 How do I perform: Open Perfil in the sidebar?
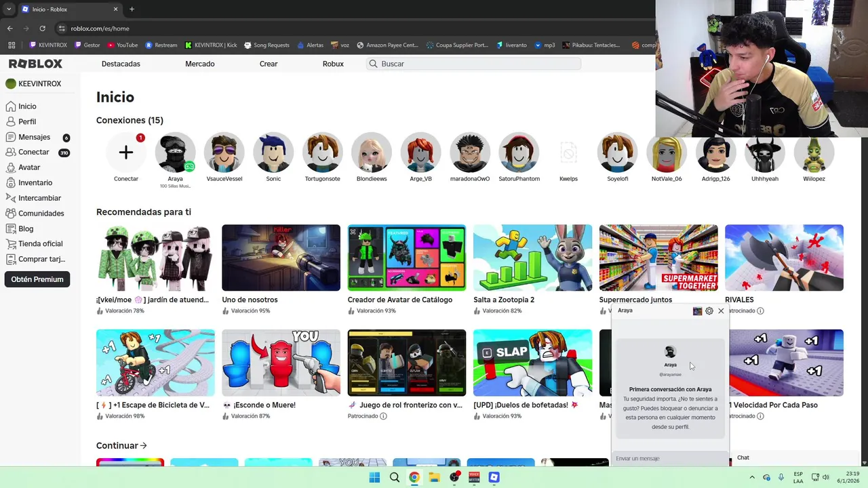21,122
